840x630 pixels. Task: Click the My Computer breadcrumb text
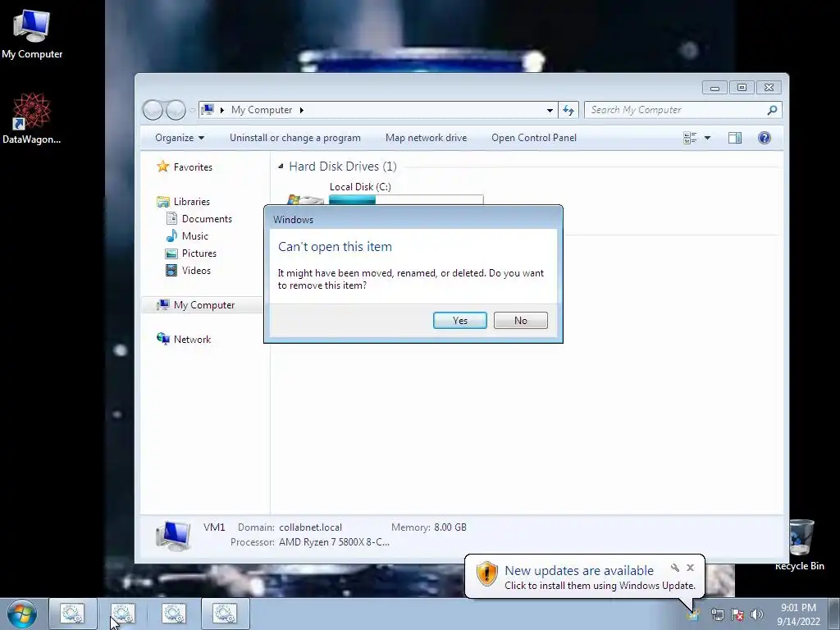pyautogui.click(x=262, y=110)
